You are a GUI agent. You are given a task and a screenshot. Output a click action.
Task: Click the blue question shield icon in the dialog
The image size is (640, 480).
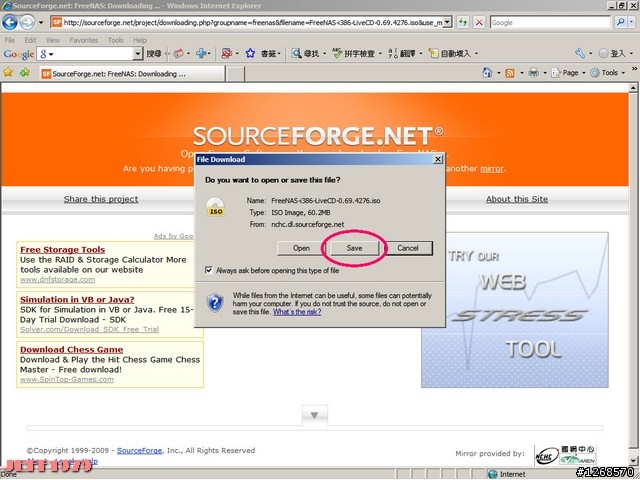pyautogui.click(x=215, y=303)
